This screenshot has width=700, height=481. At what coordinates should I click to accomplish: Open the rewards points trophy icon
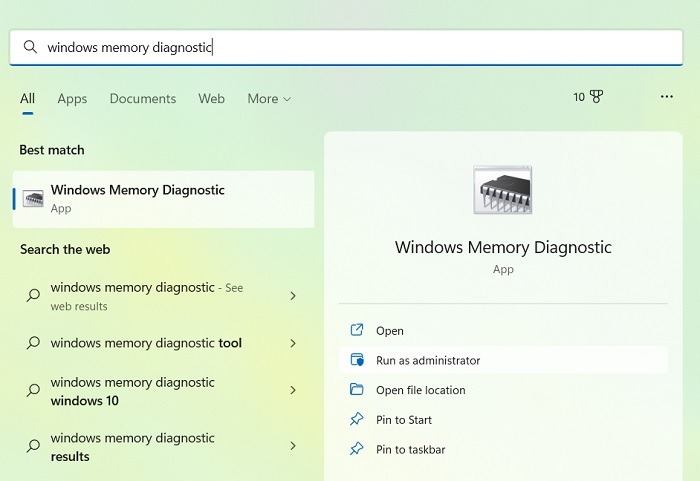coord(596,96)
